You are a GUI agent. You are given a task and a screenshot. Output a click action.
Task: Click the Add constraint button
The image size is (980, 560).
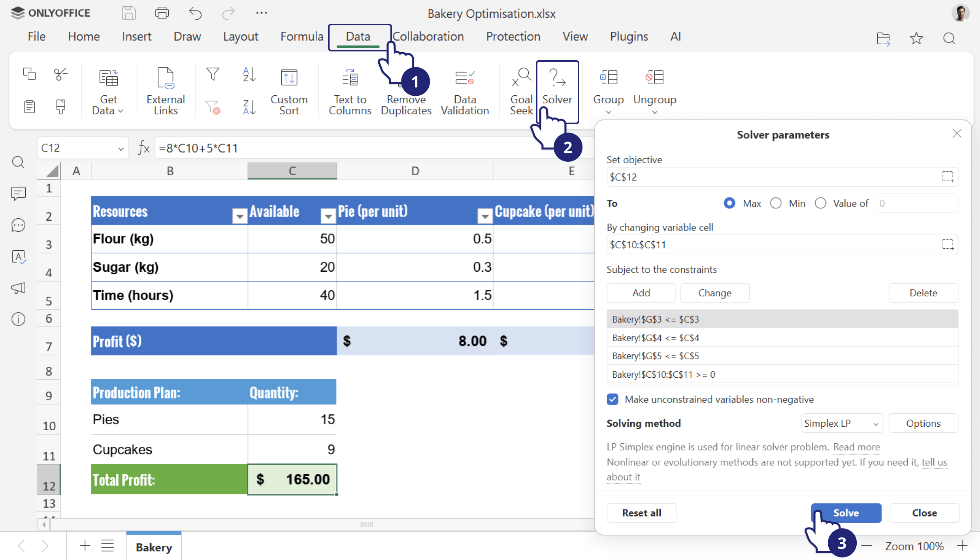click(x=641, y=293)
